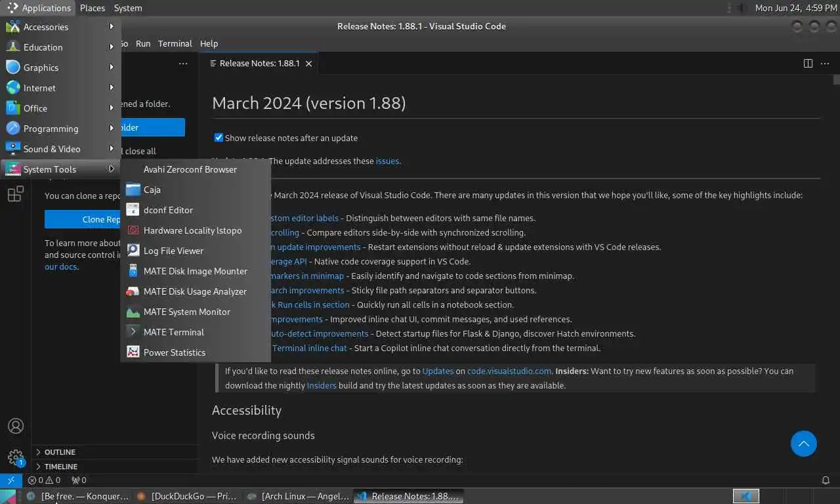Follow the issues link
The width and height of the screenshot is (840, 504).
[x=387, y=161]
